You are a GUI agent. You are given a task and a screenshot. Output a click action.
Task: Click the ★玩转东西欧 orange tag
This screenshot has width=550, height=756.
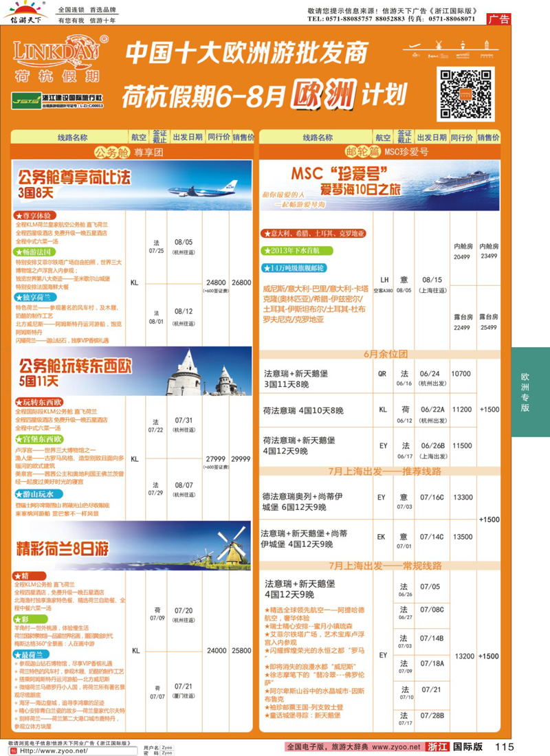pos(38,402)
